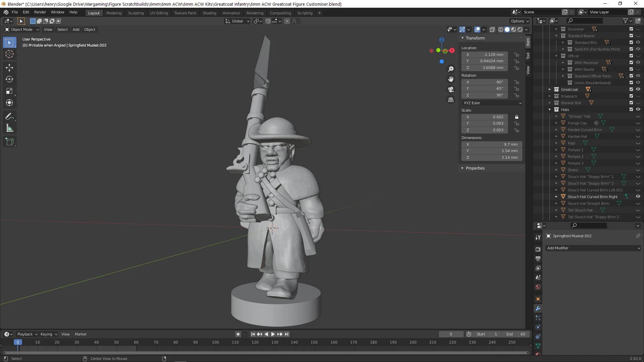
Task: Toggle camera view in the viewport
Action: 451,89
